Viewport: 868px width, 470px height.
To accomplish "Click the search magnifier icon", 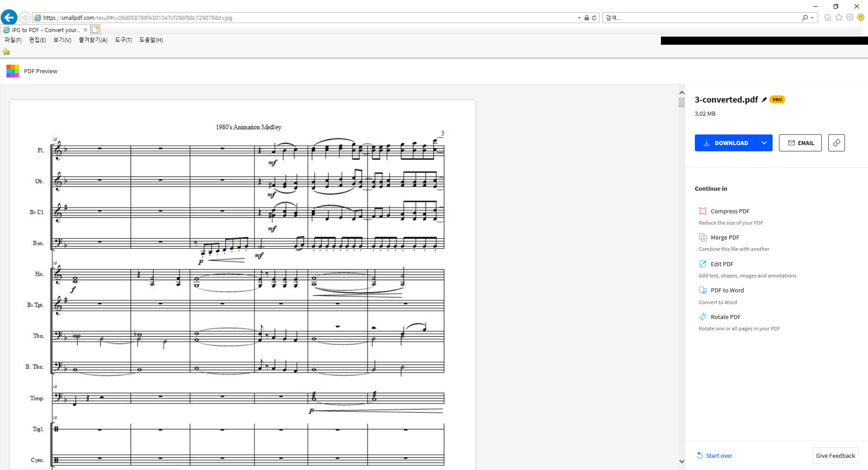I will pos(805,18).
